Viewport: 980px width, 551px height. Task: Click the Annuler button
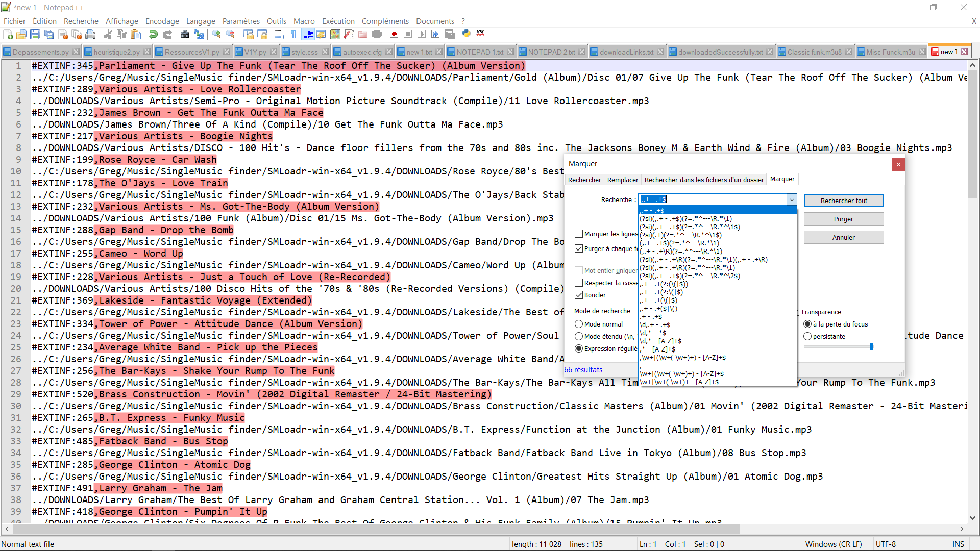coord(844,237)
